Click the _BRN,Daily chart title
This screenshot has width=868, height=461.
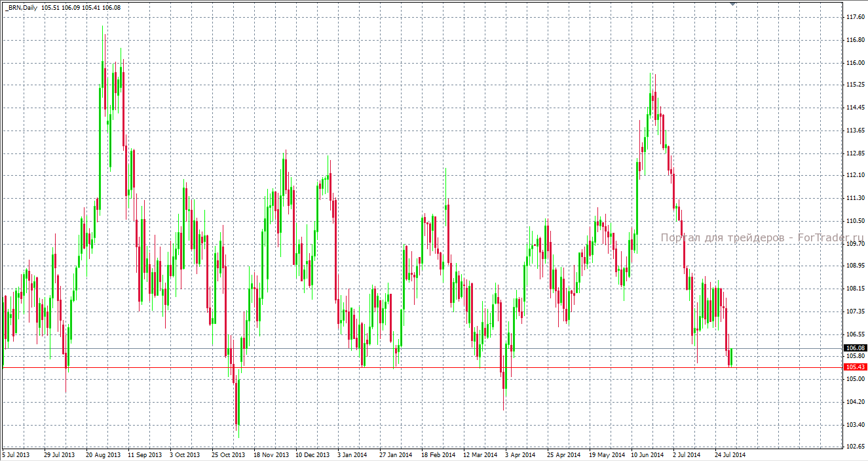[21, 8]
